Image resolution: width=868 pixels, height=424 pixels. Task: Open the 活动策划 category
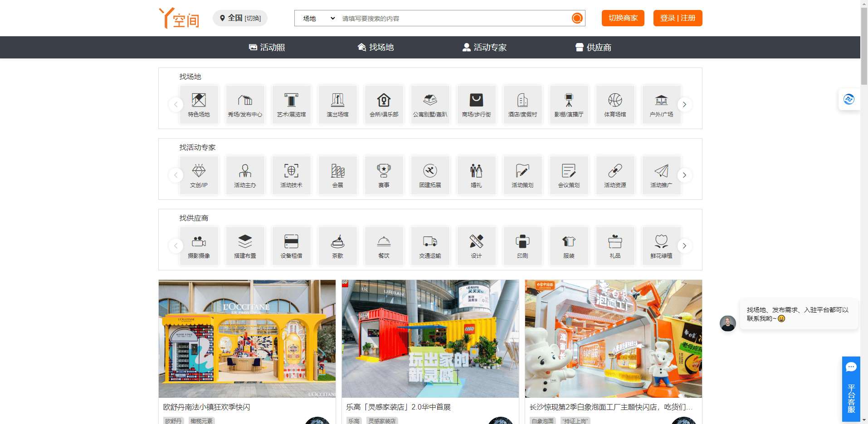point(522,175)
